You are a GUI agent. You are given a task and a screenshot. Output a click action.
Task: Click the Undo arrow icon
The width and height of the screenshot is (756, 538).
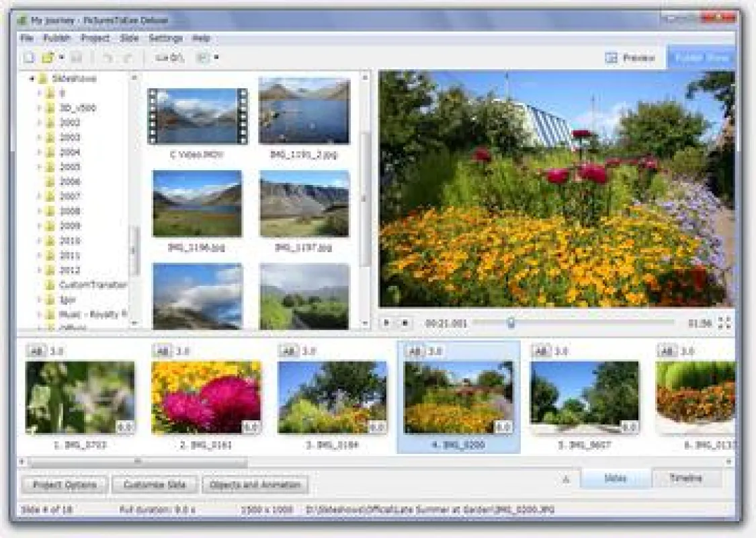click(108, 58)
